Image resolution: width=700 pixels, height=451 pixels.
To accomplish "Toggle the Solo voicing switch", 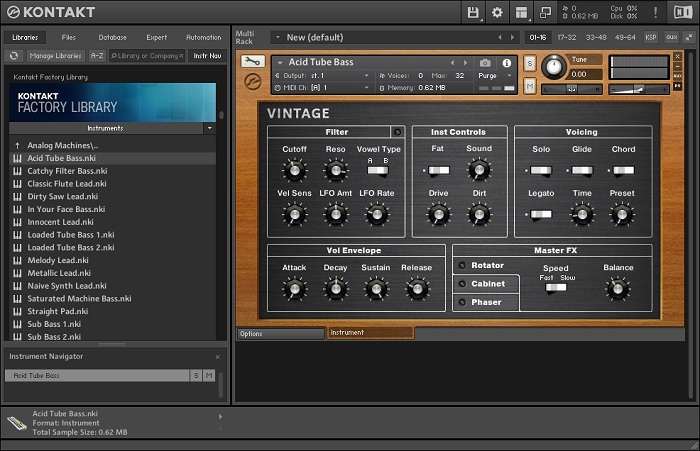I will pyautogui.click(x=541, y=171).
